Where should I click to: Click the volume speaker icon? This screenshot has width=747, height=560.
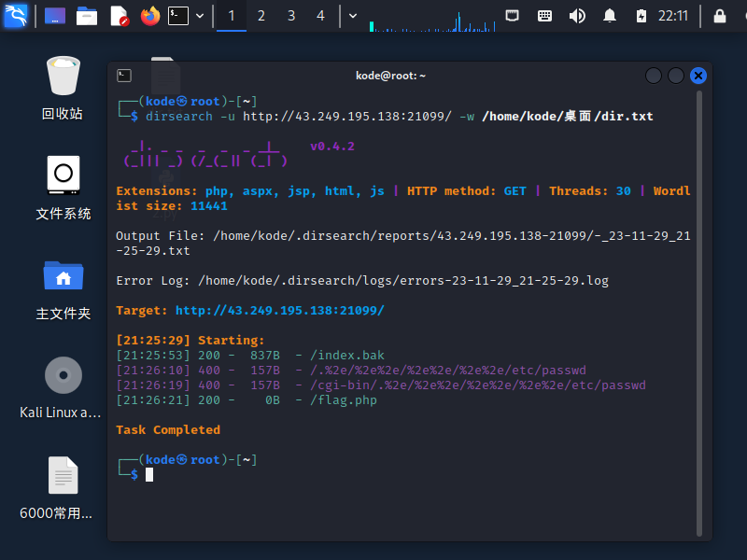pos(577,16)
